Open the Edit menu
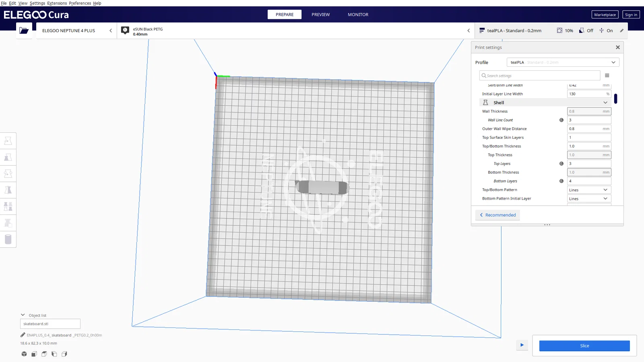The width and height of the screenshot is (644, 362). (x=12, y=3)
